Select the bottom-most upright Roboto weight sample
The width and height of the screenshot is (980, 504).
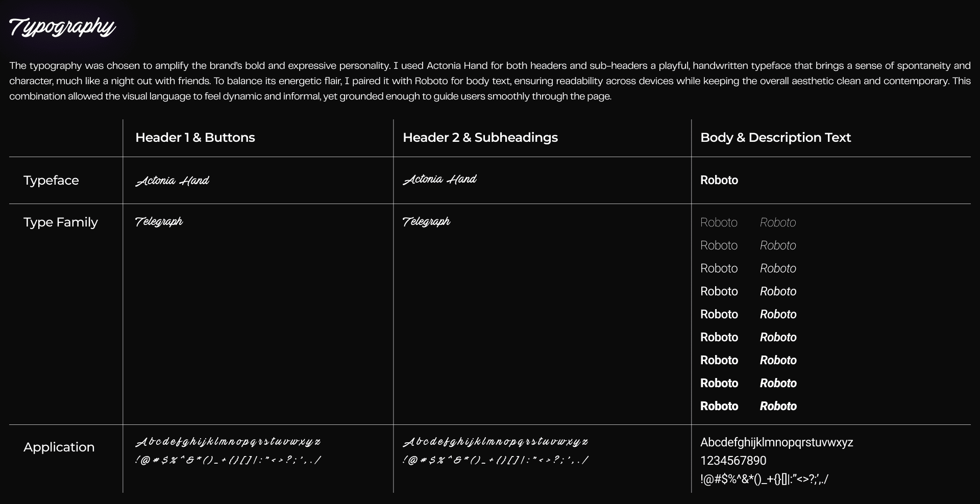[x=719, y=407]
